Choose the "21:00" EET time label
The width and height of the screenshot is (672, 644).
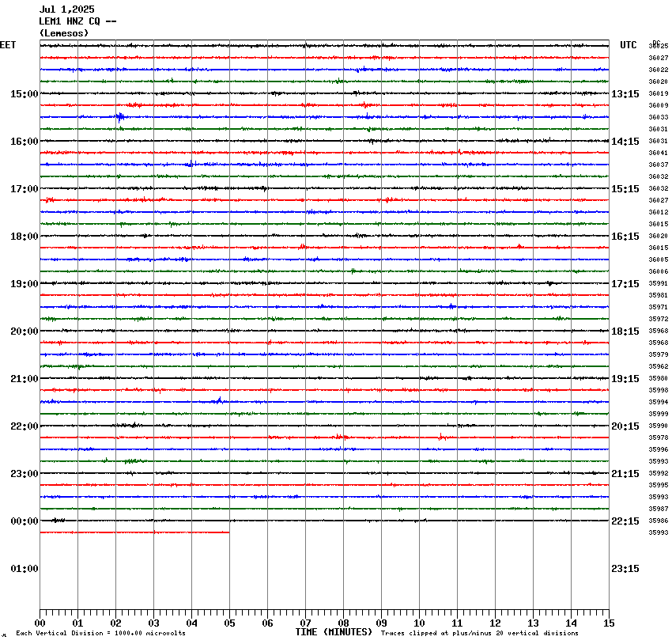[x=25, y=379]
